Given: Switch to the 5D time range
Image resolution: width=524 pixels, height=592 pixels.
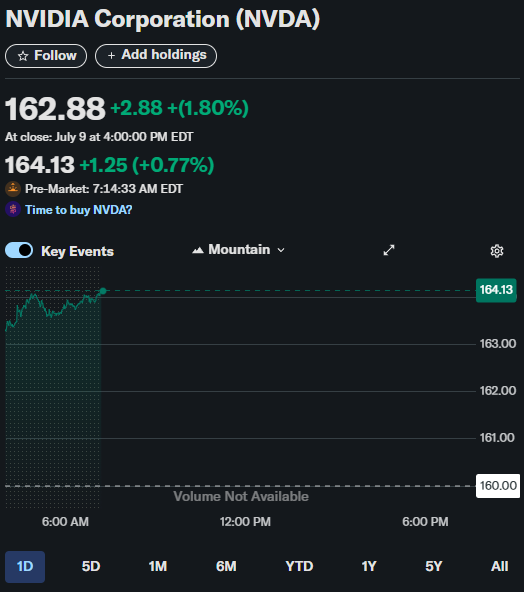Looking at the screenshot, I should [x=91, y=567].
